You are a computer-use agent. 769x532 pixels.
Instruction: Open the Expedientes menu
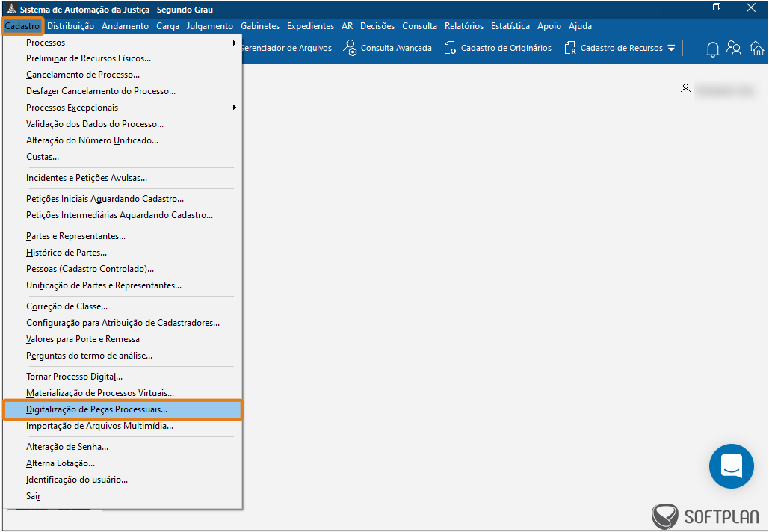click(310, 26)
